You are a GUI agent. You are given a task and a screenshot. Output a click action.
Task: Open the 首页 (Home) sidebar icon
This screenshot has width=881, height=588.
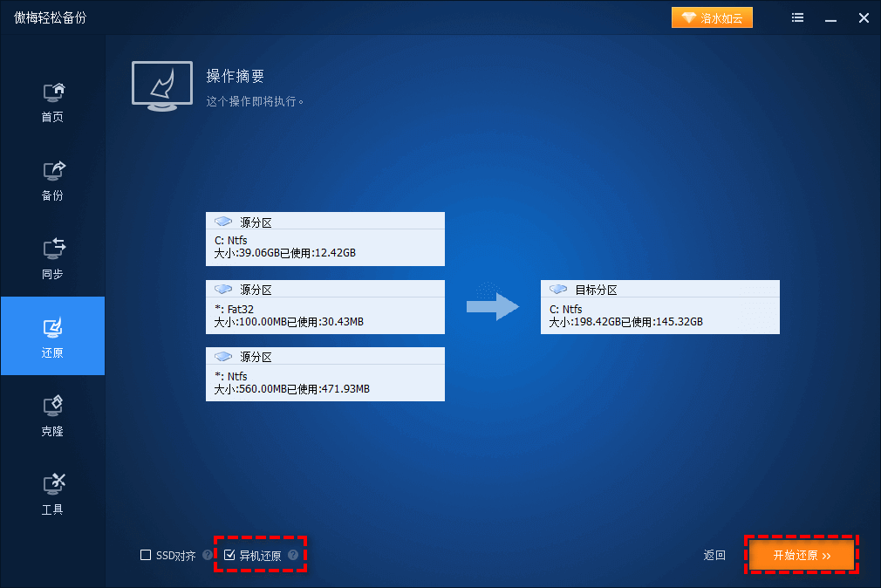tap(52, 100)
